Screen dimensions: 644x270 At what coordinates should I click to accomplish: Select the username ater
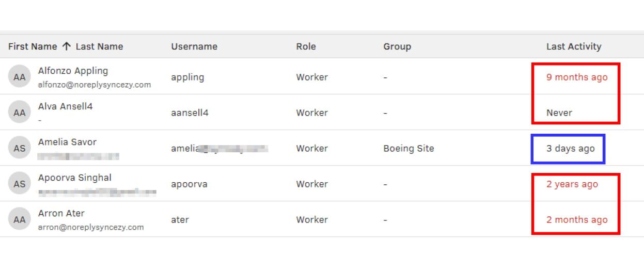coord(180,220)
